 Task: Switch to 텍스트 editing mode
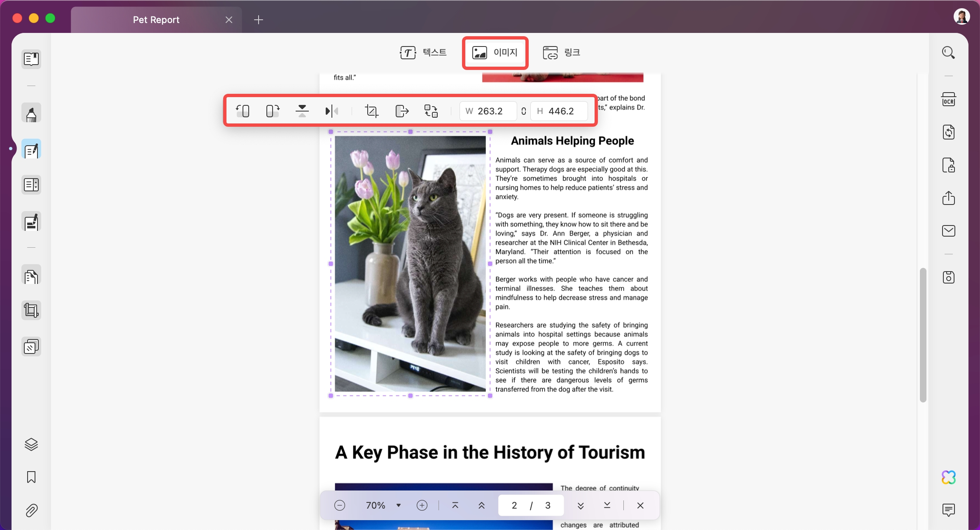coord(423,53)
